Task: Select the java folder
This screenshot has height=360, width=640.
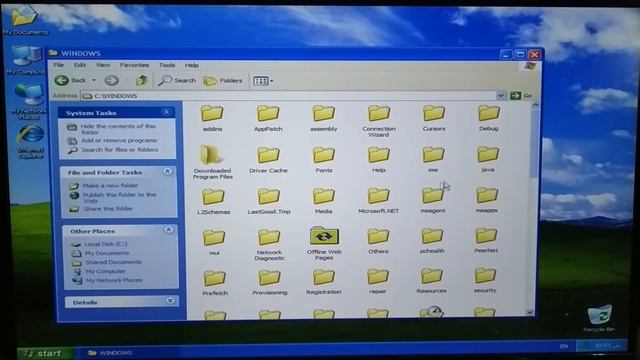Action: click(488, 159)
